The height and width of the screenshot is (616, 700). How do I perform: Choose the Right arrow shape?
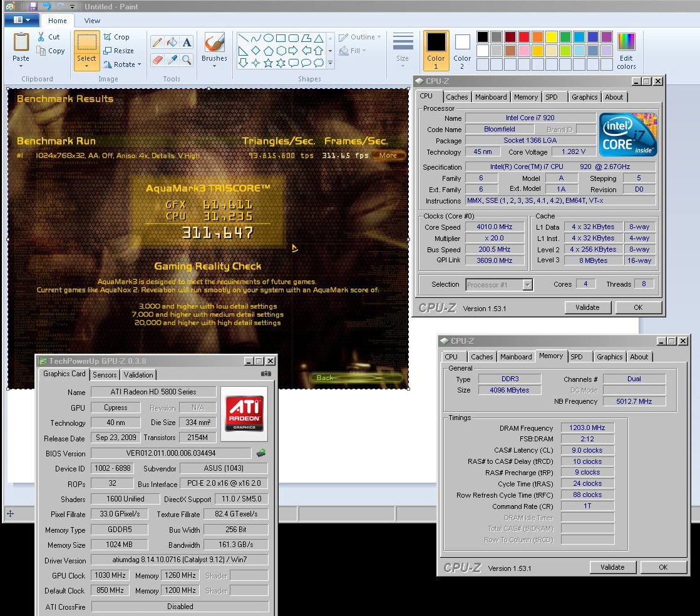[x=293, y=51]
